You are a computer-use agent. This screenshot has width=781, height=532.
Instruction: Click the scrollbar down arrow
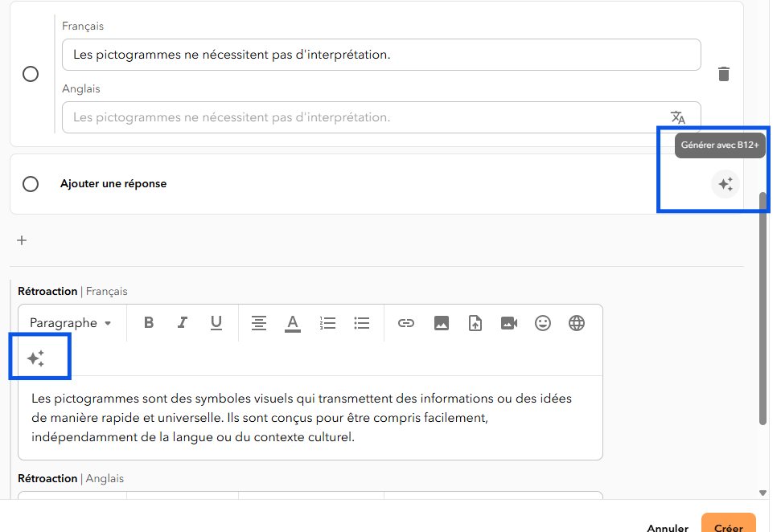coord(763,493)
